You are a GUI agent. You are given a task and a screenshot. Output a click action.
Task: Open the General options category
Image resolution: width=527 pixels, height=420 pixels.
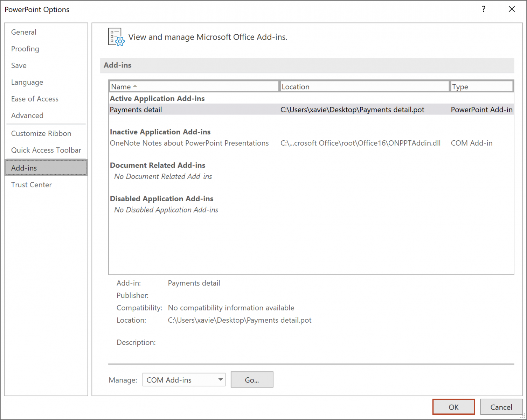24,32
